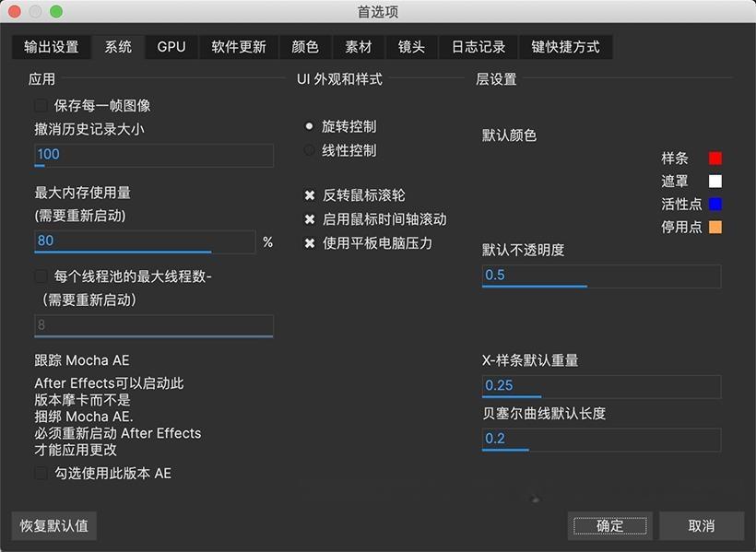Enable 勾选使用此版本 AE checkbox
Screen dimensions: 756x552
41,473
